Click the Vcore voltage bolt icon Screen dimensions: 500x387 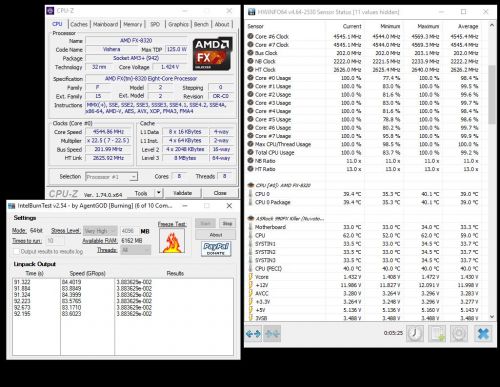(x=251, y=277)
